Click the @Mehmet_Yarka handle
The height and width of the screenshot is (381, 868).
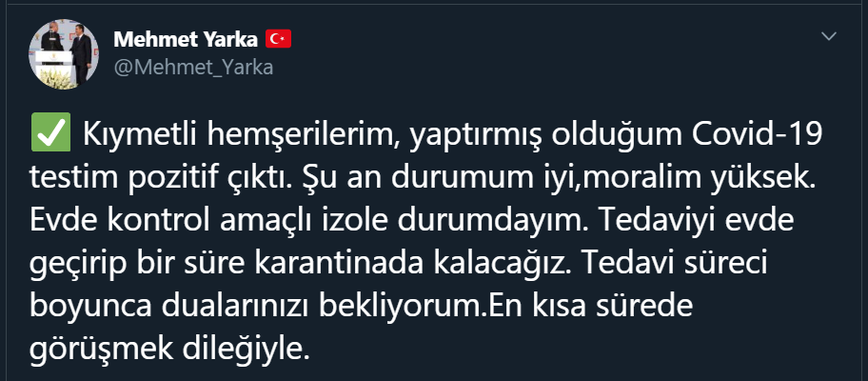[x=180, y=67]
